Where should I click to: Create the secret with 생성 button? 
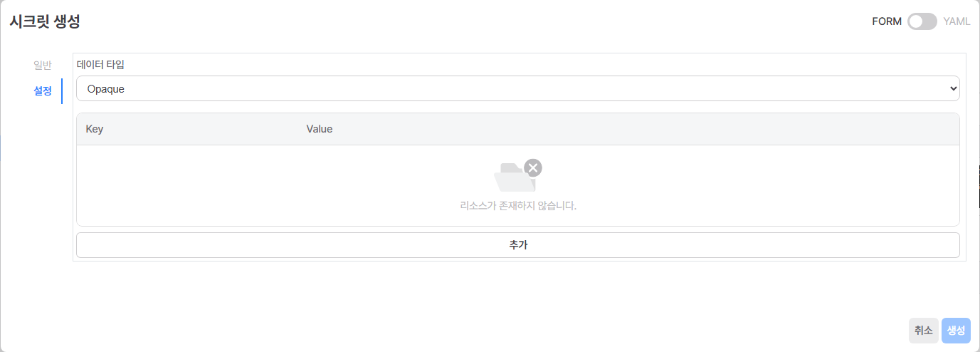(956, 331)
